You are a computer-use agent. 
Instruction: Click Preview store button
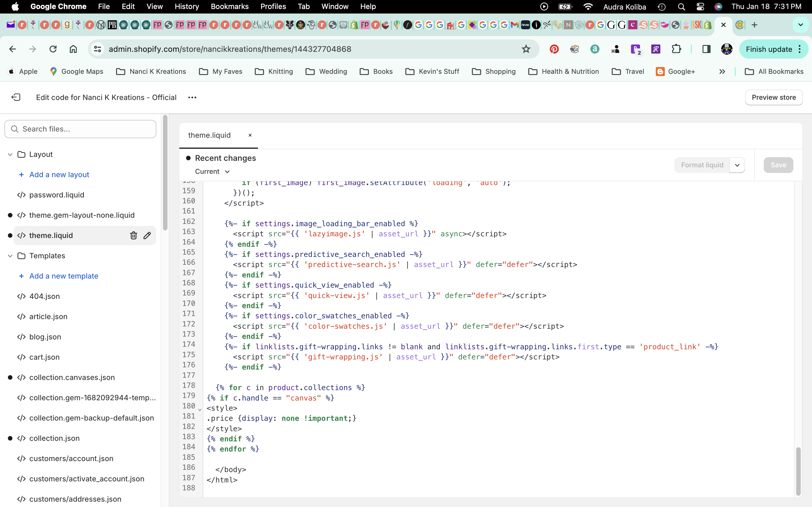coord(773,97)
